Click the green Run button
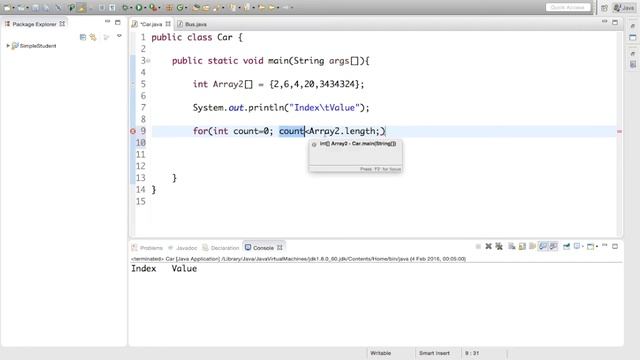This screenshot has height=360, width=640. point(139,7)
